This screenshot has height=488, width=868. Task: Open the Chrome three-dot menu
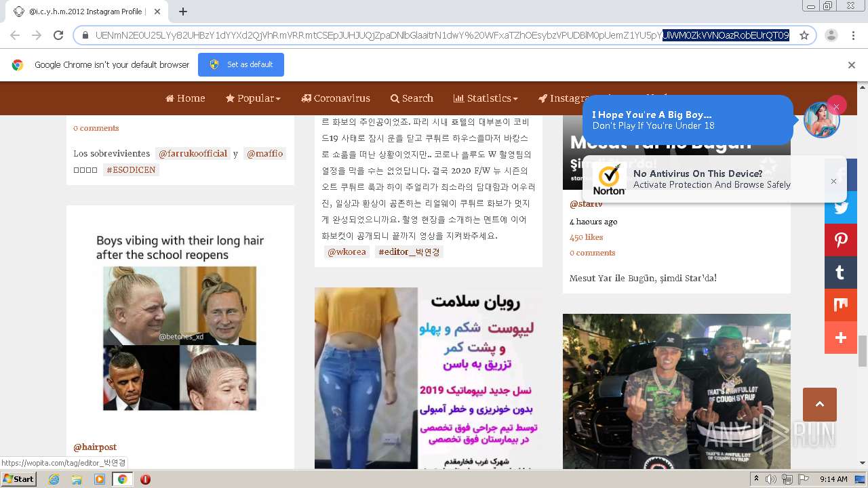[853, 35]
